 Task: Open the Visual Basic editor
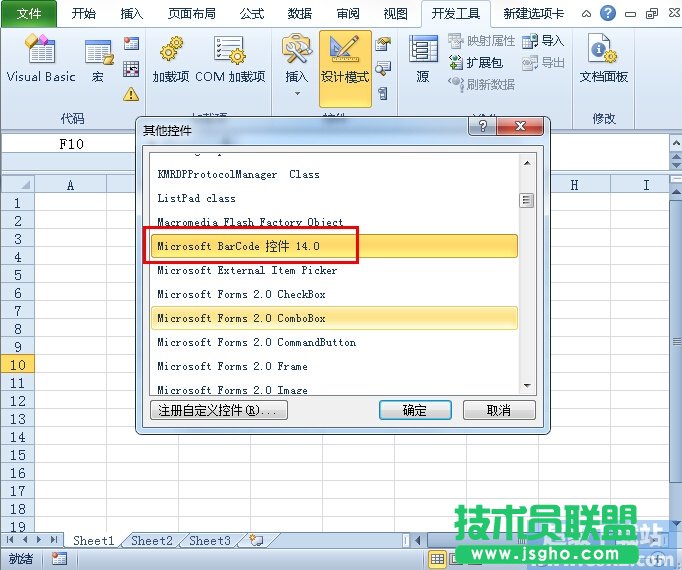click(41, 60)
